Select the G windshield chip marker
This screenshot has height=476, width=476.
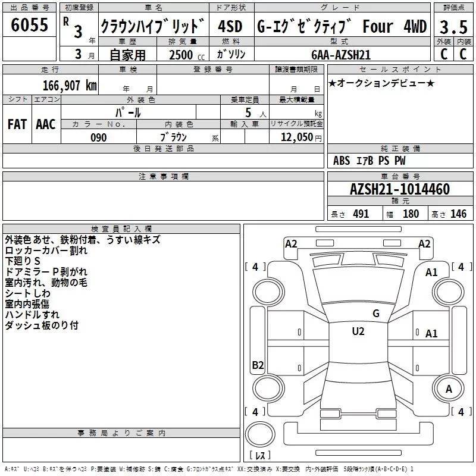[375, 314]
